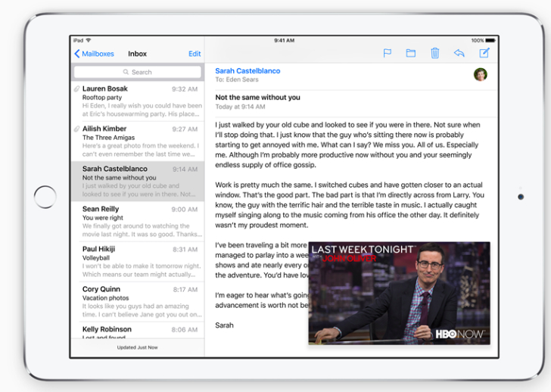Image resolution: width=551 pixels, height=392 pixels.
Task: Tap the sender avatar photo
Action: point(481,74)
